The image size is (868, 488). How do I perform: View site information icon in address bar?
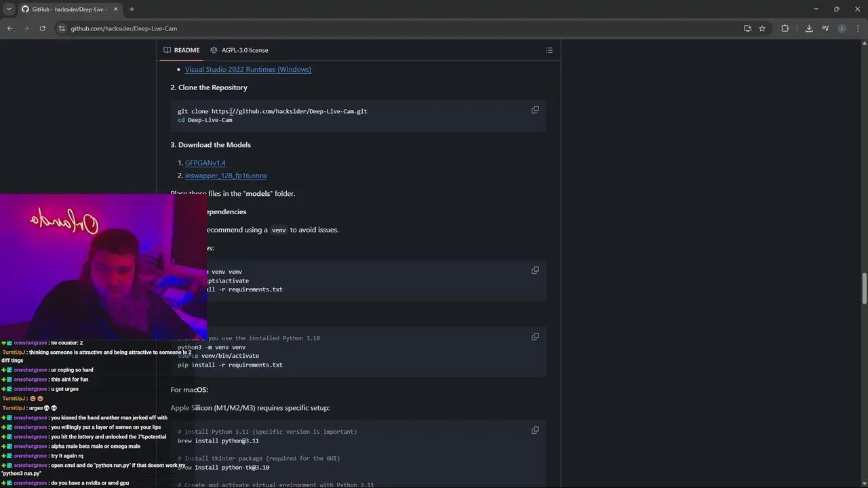point(62,28)
